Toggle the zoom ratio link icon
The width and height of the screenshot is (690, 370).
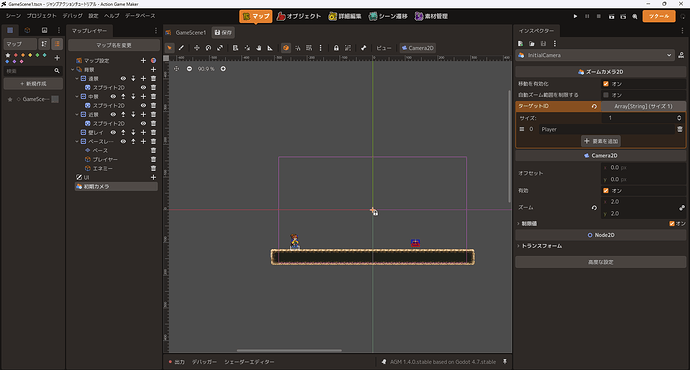(x=682, y=208)
